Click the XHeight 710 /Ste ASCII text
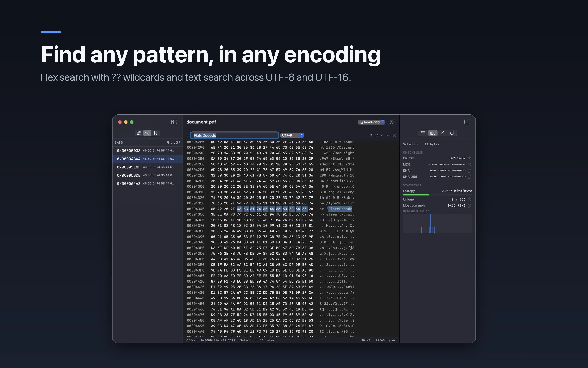 coord(337,164)
